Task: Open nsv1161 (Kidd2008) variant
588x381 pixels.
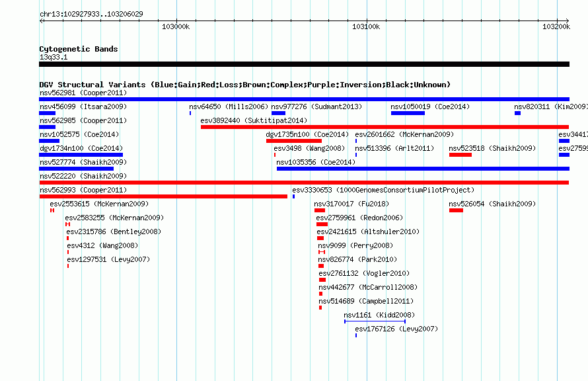Action: pyautogui.click(x=379, y=315)
